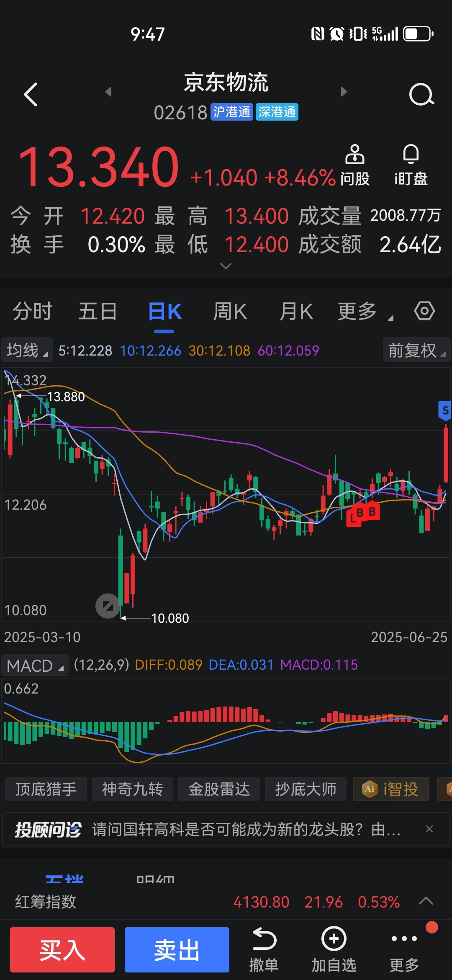Tap the current price 13.340
The image size is (452, 980).
click(x=99, y=167)
